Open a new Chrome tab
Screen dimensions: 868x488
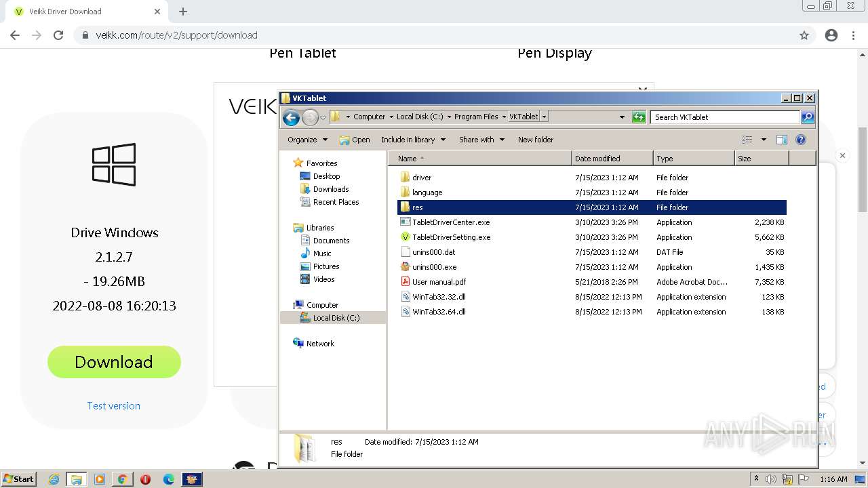pos(183,12)
